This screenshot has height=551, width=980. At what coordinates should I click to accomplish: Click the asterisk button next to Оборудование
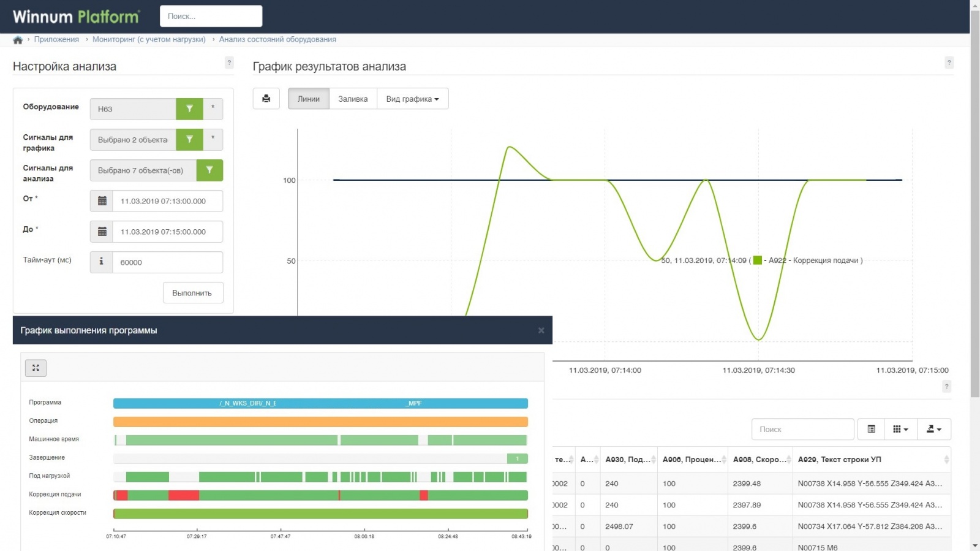coord(213,109)
